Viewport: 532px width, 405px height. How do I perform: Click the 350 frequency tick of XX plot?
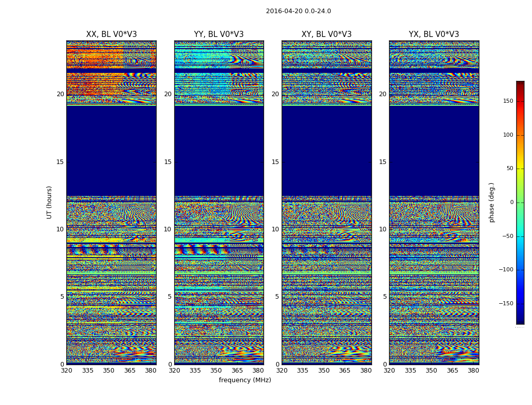click(108, 371)
